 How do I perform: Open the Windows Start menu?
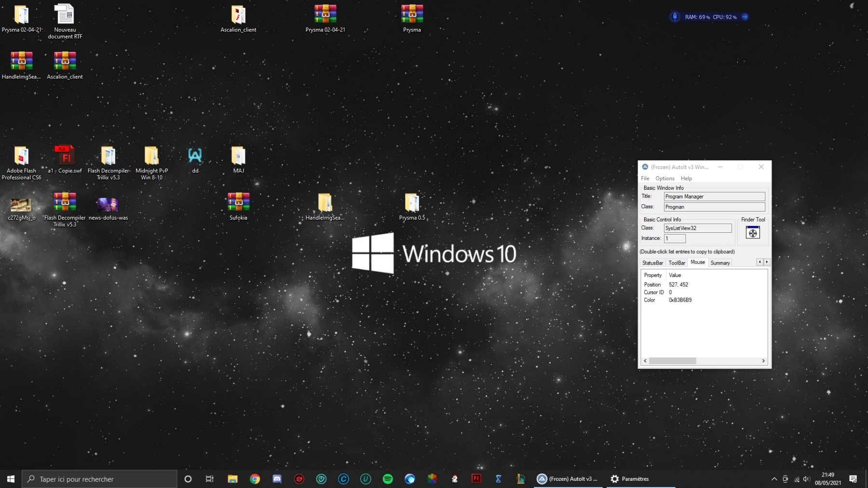coord(11,479)
